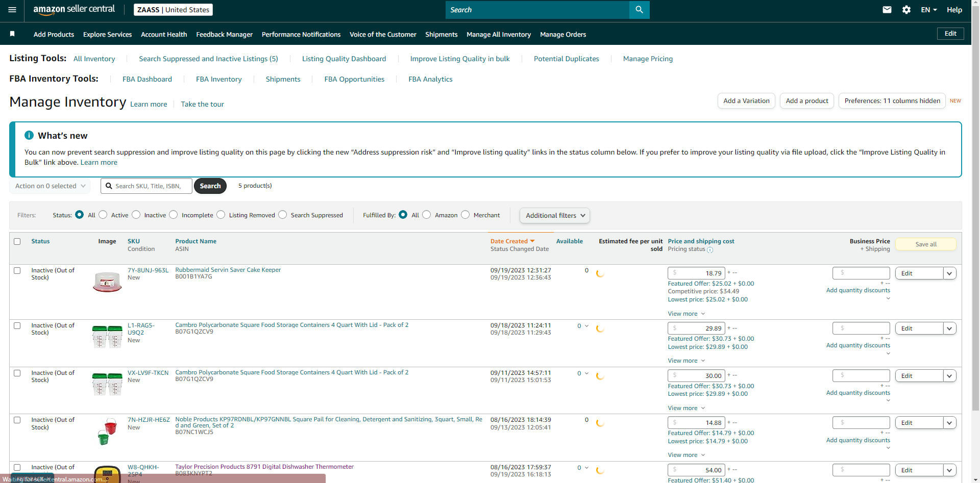The image size is (980, 483).
Task: Click the Add a product button
Action: coord(807,101)
